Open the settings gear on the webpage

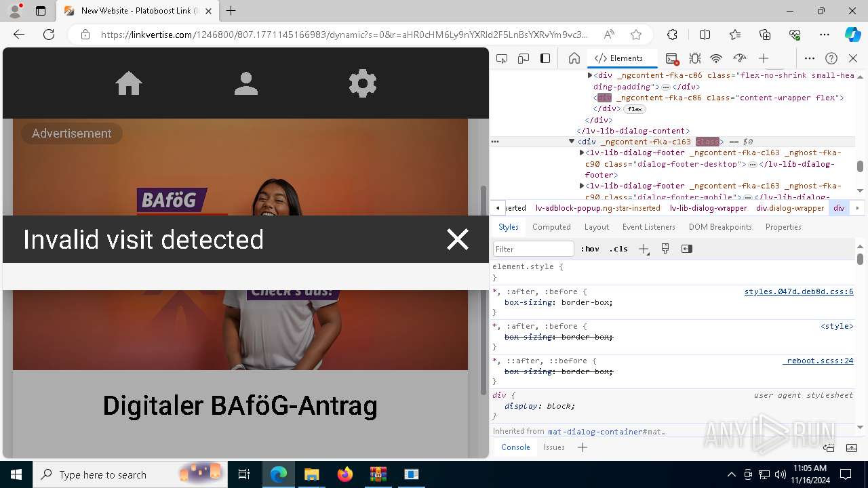pos(363,83)
